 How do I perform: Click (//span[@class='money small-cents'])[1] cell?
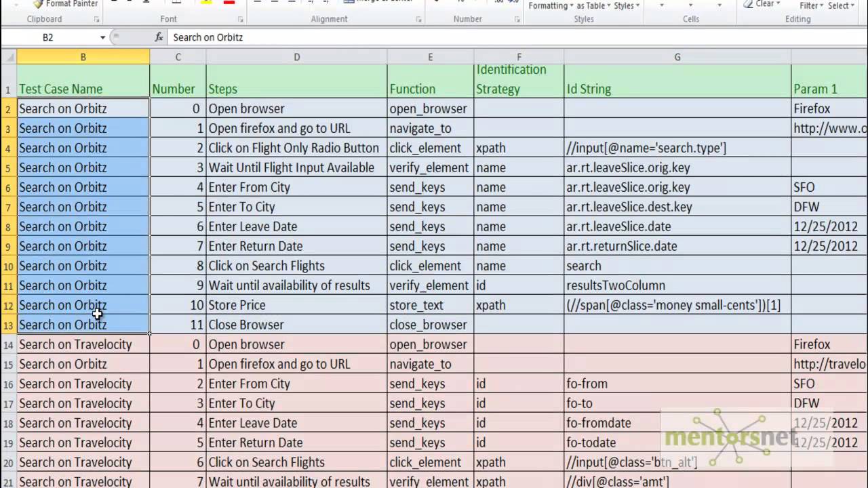tap(677, 305)
